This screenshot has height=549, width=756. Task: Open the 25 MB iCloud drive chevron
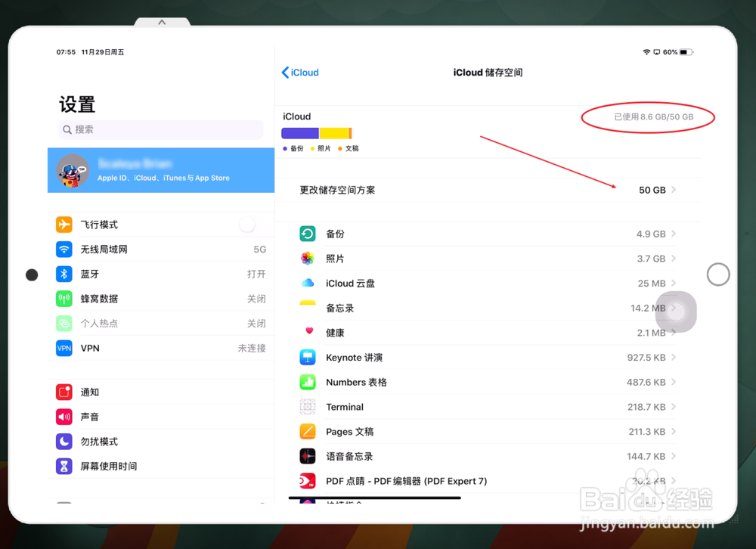click(674, 283)
